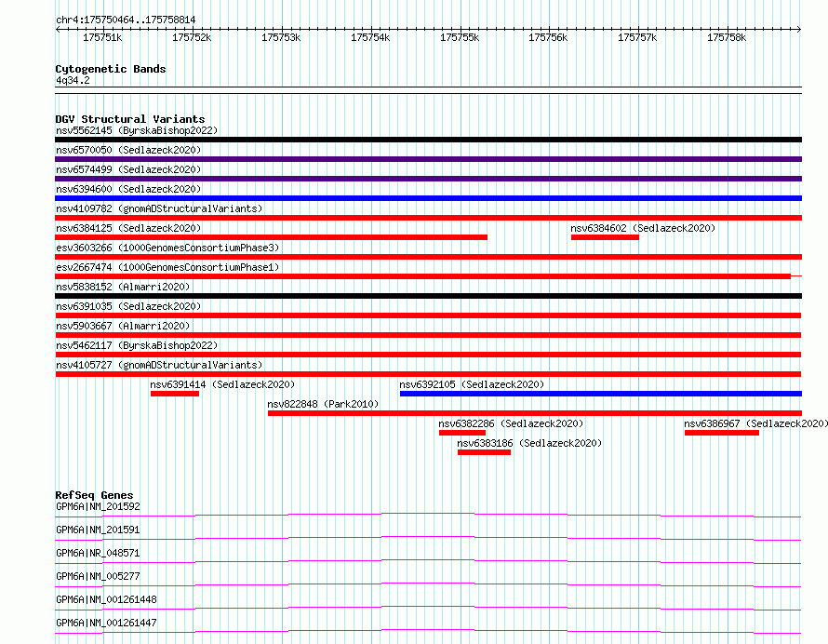Viewport: 828px width, 644px height.
Task: Click the 175752k ruler label
Action: [192, 37]
